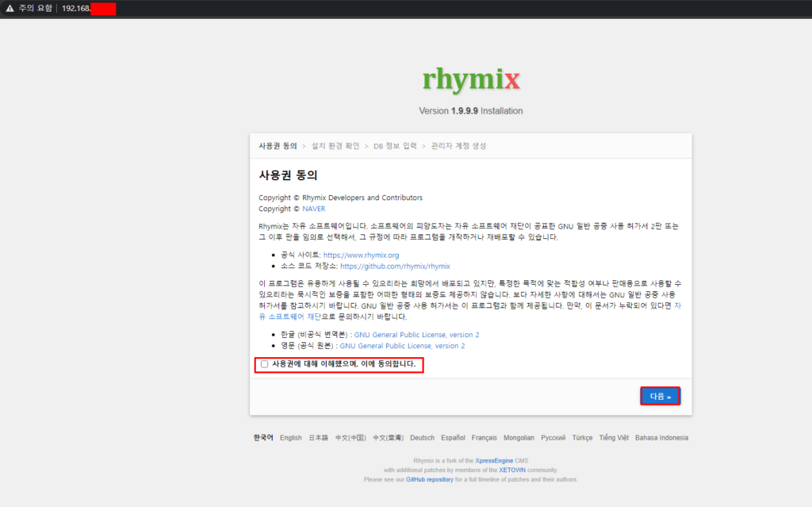Switch language to Tiếng Việt

(614, 437)
